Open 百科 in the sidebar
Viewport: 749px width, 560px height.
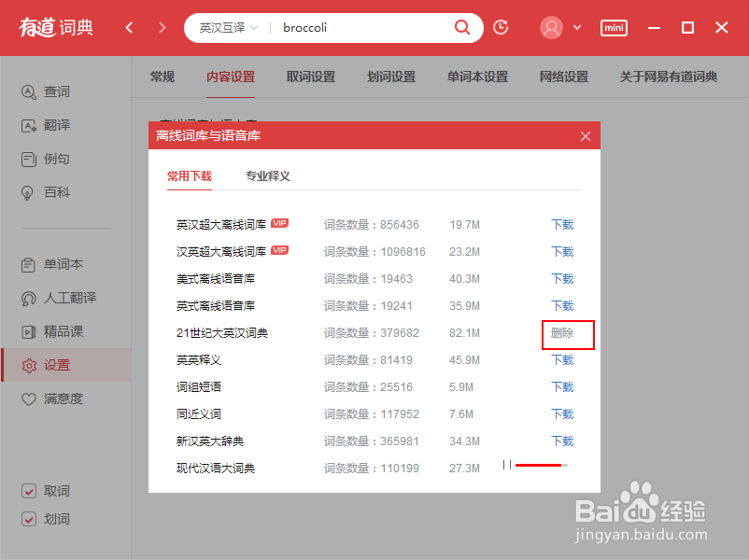click(46, 192)
